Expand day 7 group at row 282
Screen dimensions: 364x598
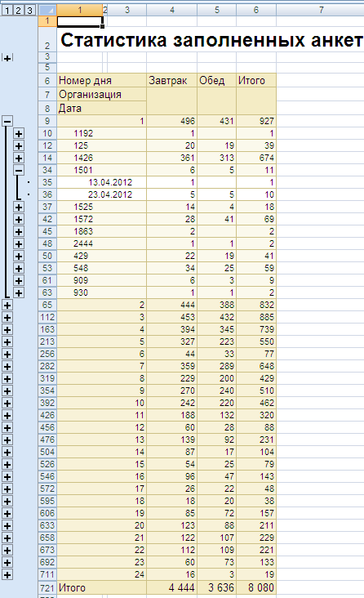coord(7,367)
